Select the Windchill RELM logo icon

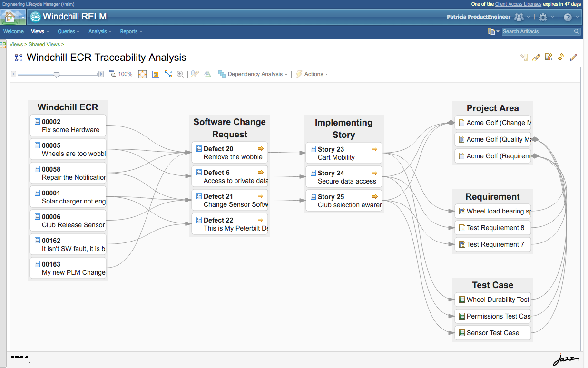coord(35,17)
